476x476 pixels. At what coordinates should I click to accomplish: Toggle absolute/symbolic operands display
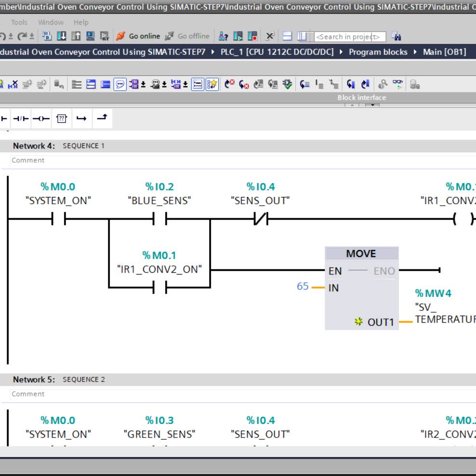point(133,84)
